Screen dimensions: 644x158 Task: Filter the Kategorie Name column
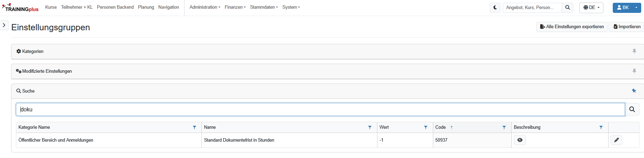194,127
